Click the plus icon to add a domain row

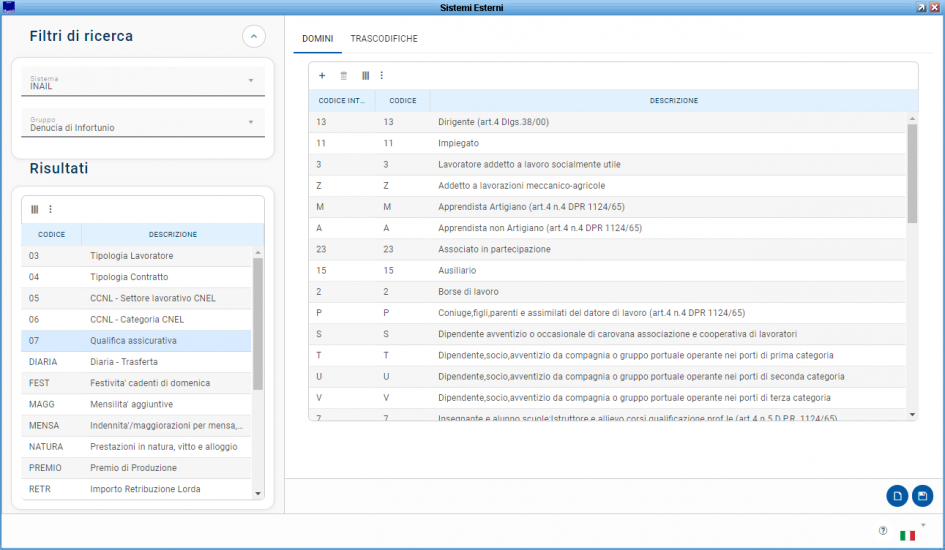(322, 75)
